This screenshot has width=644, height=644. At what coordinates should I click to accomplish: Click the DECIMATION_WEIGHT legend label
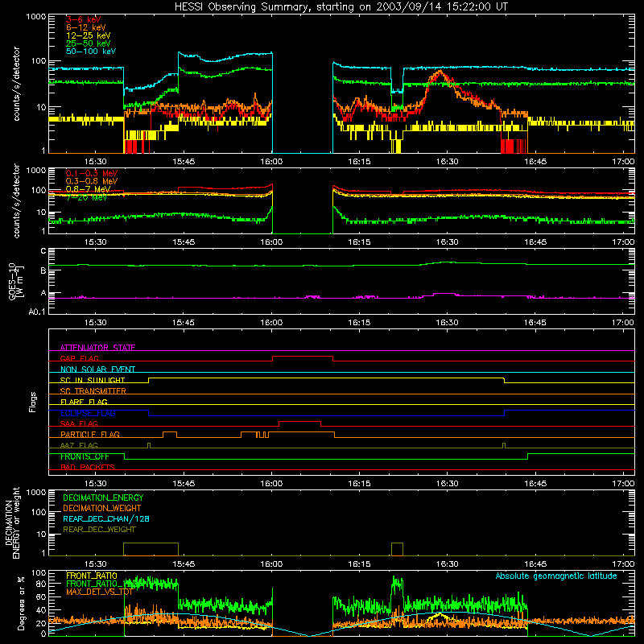pos(102,508)
